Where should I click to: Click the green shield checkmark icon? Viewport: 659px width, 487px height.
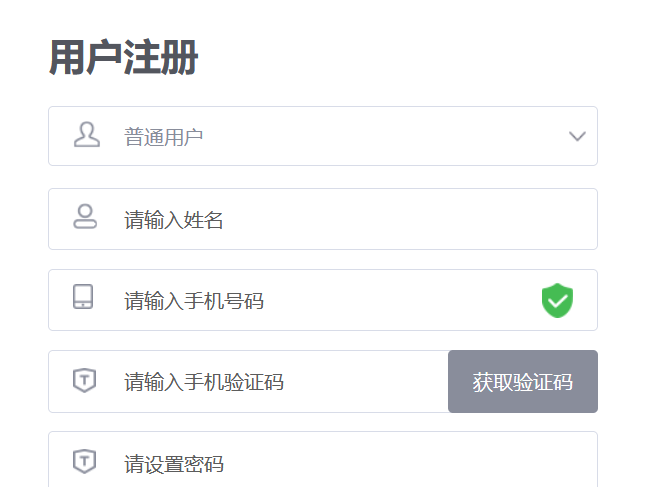click(557, 300)
